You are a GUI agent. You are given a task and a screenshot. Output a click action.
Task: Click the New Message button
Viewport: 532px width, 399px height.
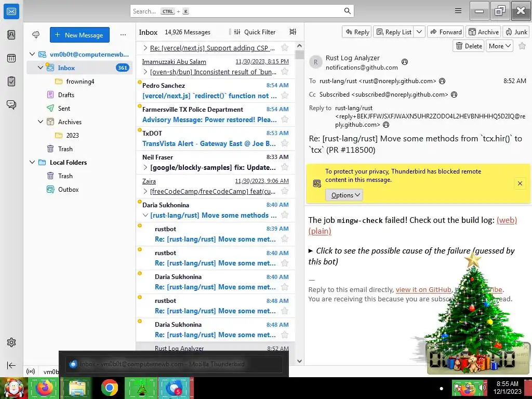point(79,35)
